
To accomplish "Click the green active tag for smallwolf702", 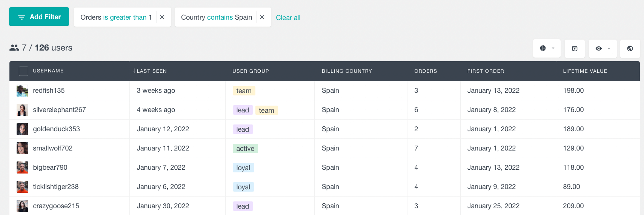I will coord(245,149).
